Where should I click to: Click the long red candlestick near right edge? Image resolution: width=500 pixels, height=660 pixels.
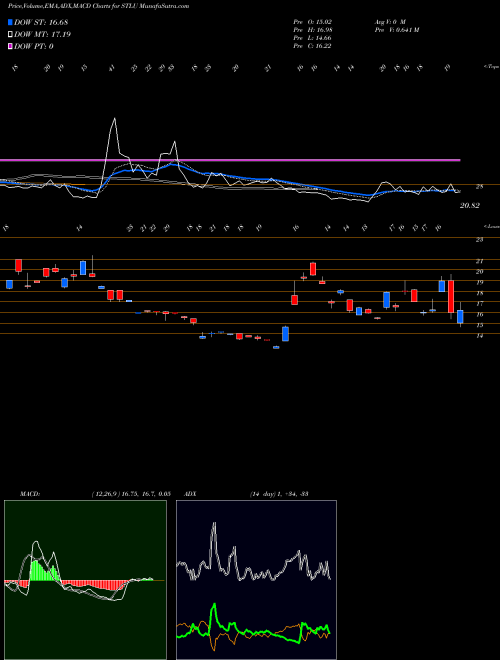tap(451, 296)
